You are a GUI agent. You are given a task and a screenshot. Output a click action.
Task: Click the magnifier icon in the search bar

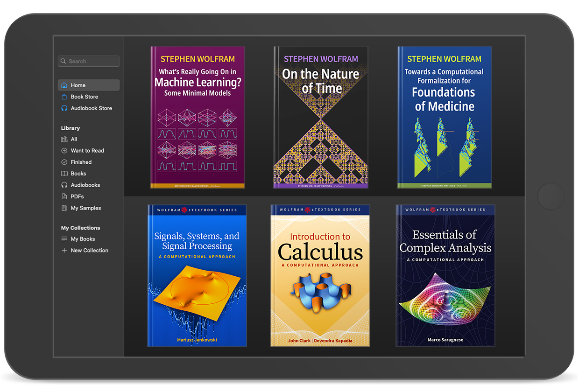click(x=64, y=61)
